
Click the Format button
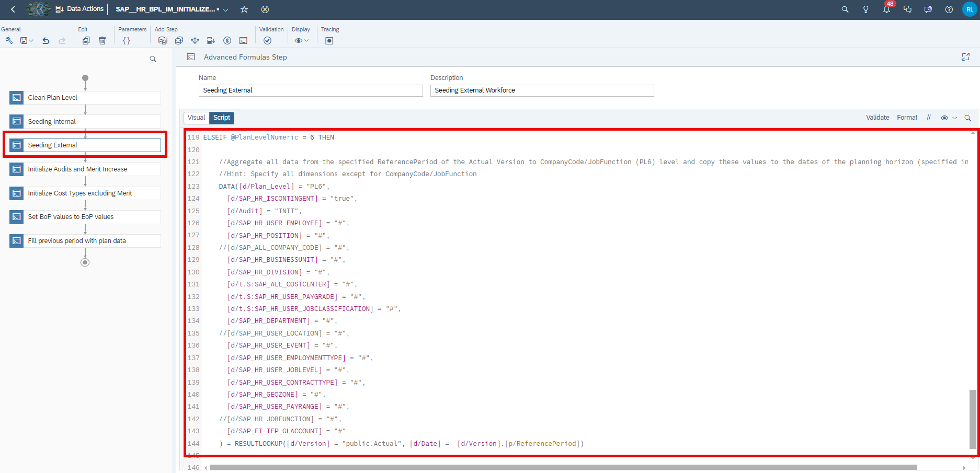click(x=907, y=118)
